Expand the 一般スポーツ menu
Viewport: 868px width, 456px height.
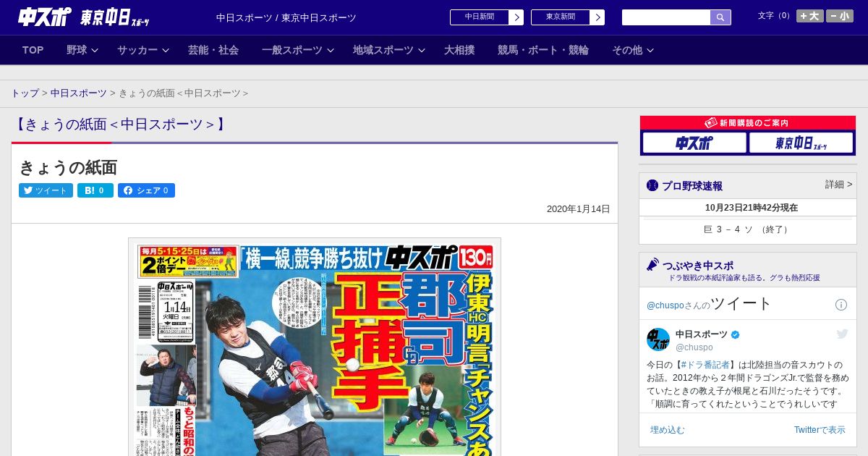click(298, 50)
